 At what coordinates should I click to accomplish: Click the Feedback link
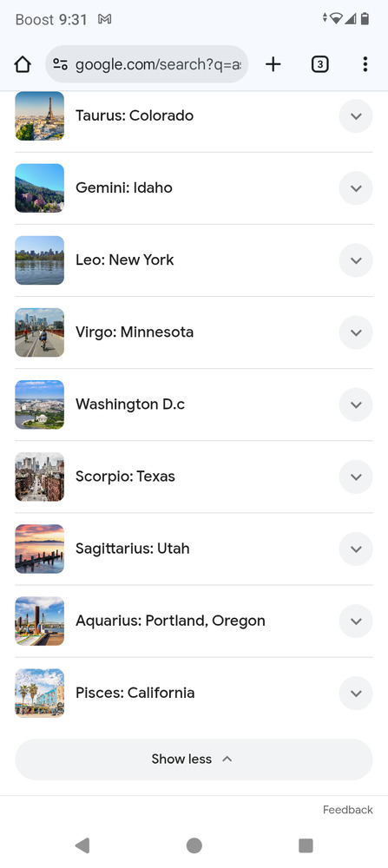(347, 810)
